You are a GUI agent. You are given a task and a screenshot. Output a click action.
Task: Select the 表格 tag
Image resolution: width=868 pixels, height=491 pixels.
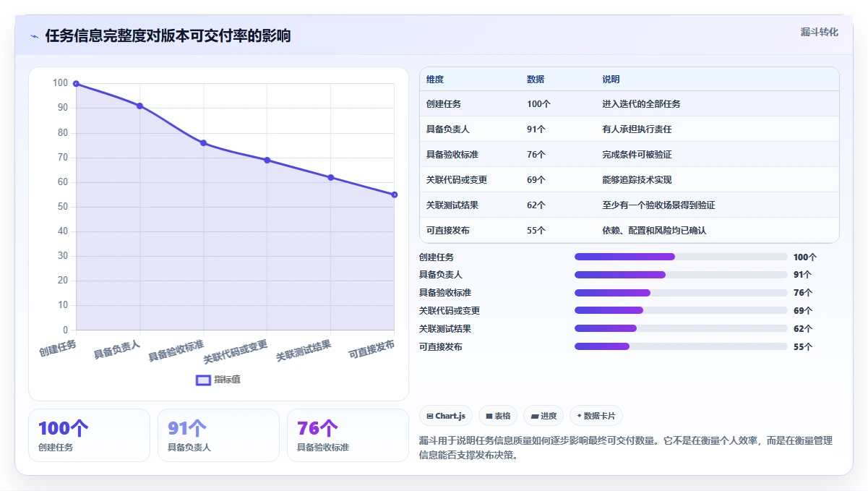[498, 416]
